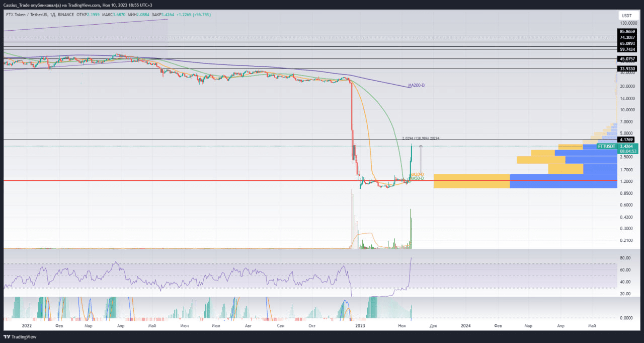Viewport: 644px width, 343px height.
Task: Click the MA200-D moving average label
Action: coord(416,86)
